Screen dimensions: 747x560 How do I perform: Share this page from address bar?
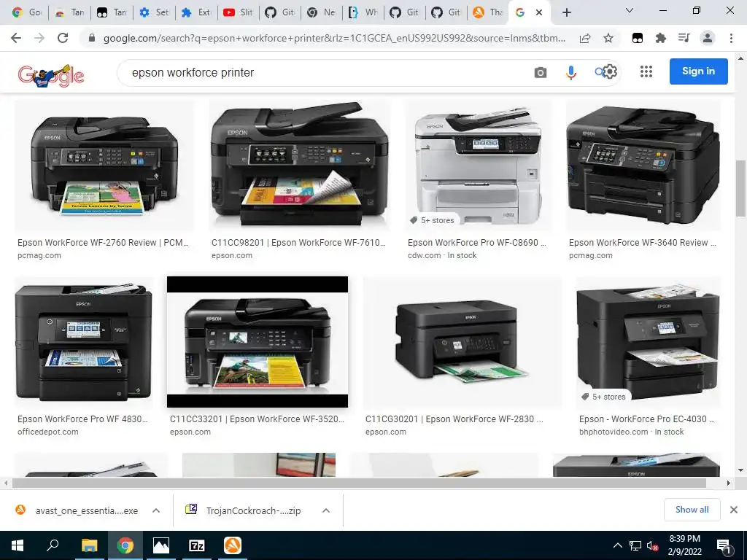click(585, 39)
